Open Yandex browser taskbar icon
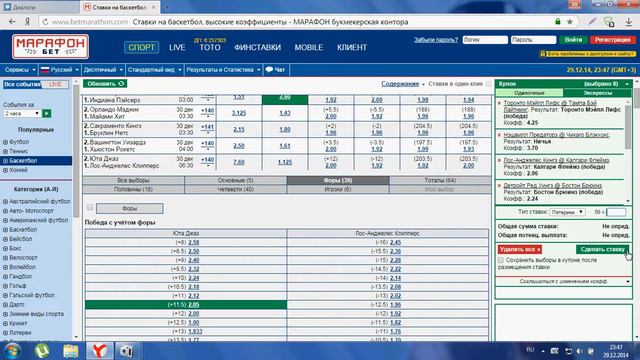This screenshot has width=640, height=360. point(100,351)
